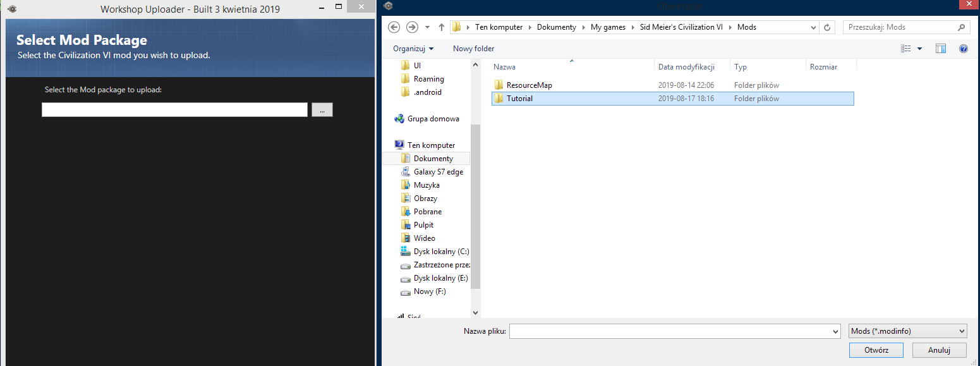Image resolution: width=980 pixels, height=366 pixels.
Task: Select 'Pulpit' in navigation pane
Action: tap(423, 225)
